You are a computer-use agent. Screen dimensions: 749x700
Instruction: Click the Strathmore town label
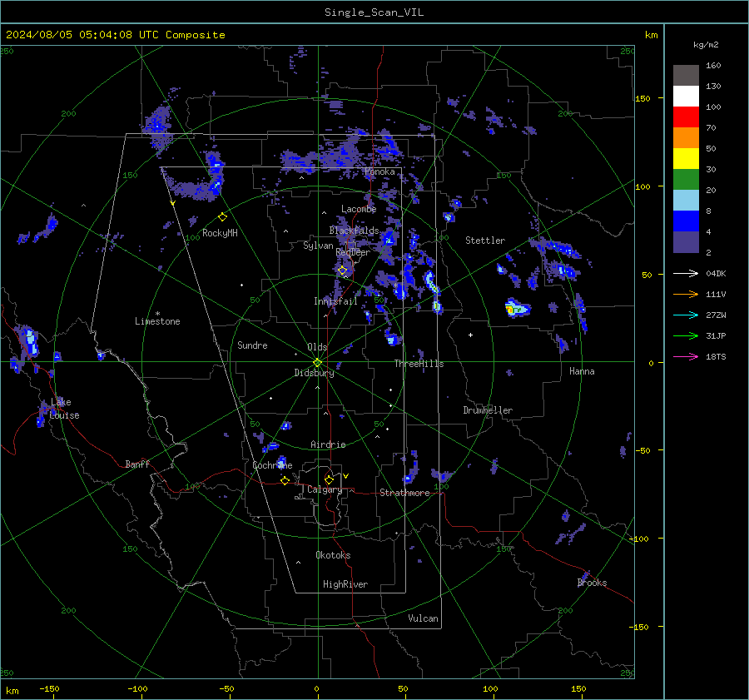coord(404,493)
